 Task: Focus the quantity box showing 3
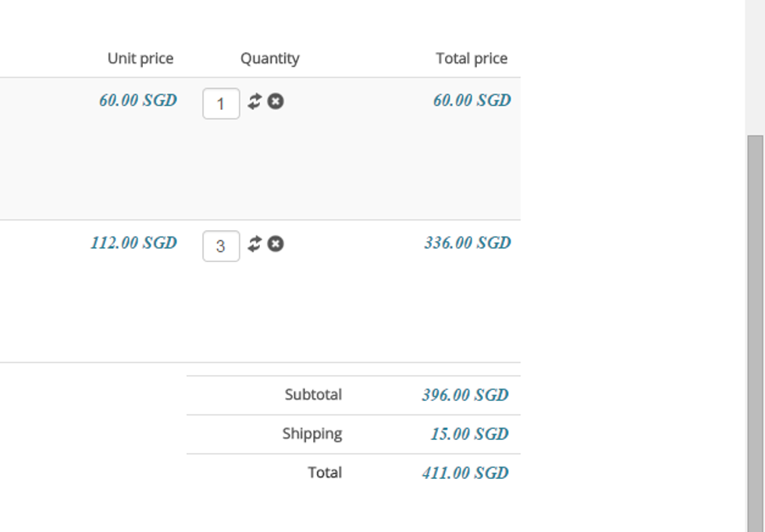coord(221,246)
